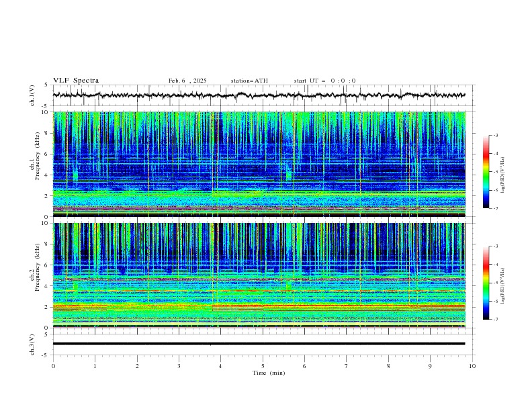Click the "-3" label on ch.1 colorbar
Viewport: 532px width, 411px height.
click(x=495, y=135)
